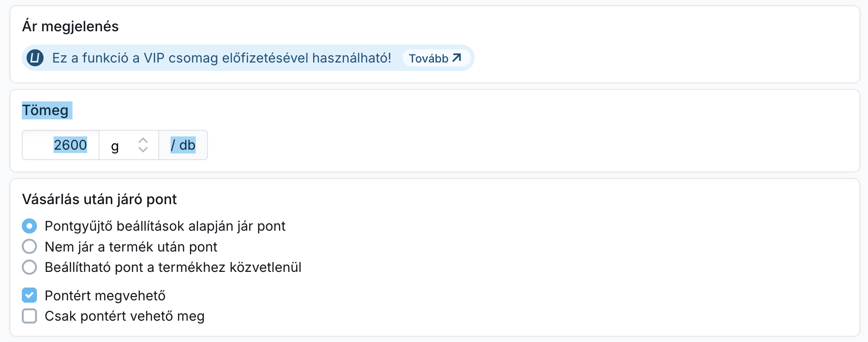Click the up/down chevrons of unit selector

click(143, 145)
